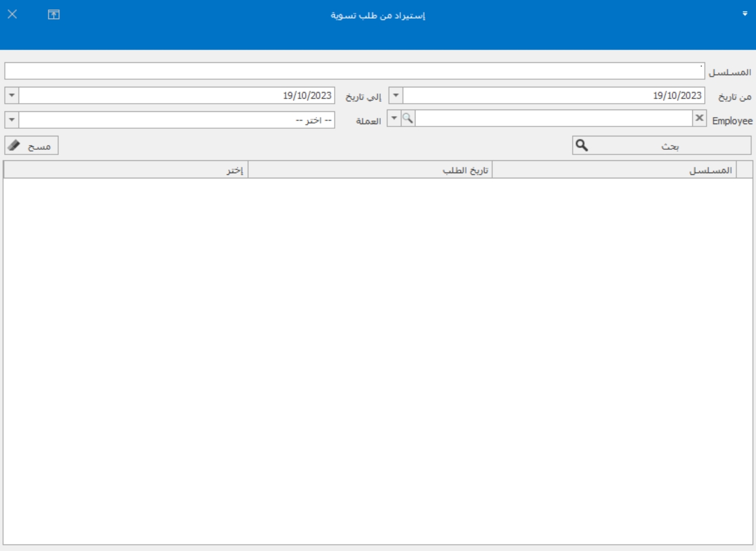
Task: Open the من تاريخ date picker arrow
Action: pos(395,96)
